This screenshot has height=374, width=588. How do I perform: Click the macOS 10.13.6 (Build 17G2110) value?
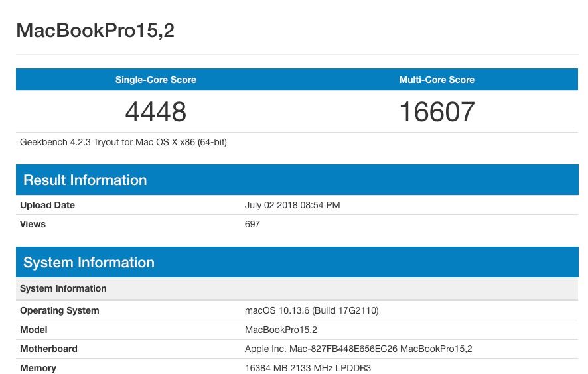[x=312, y=310]
